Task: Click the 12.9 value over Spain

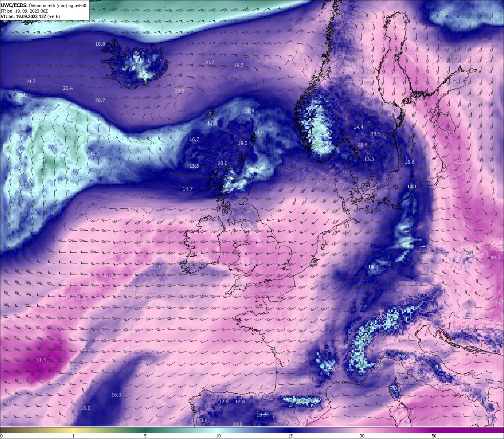Action: (x=224, y=402)
